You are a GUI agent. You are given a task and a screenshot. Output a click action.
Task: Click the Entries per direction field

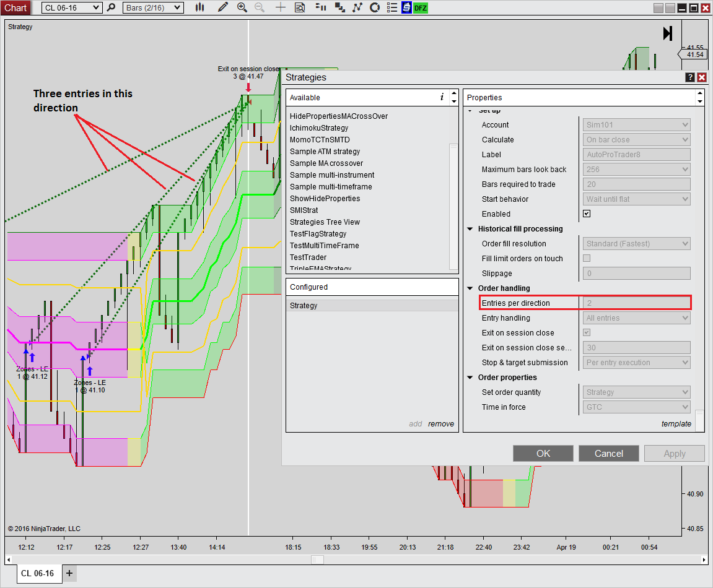click(636, 303)
